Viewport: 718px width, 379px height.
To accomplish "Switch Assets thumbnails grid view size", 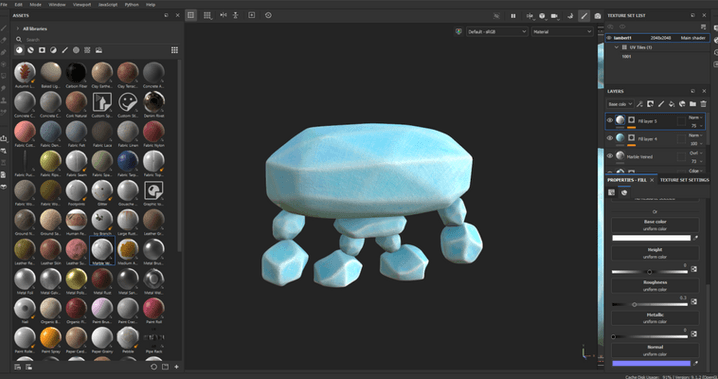I will click(x=174, y=50).
